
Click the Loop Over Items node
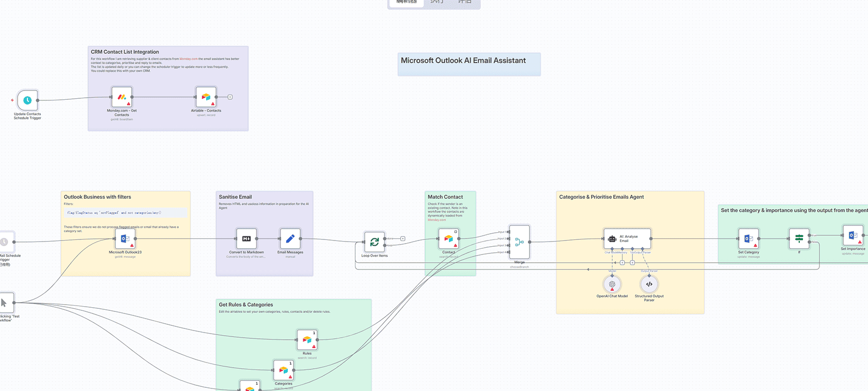375,242
